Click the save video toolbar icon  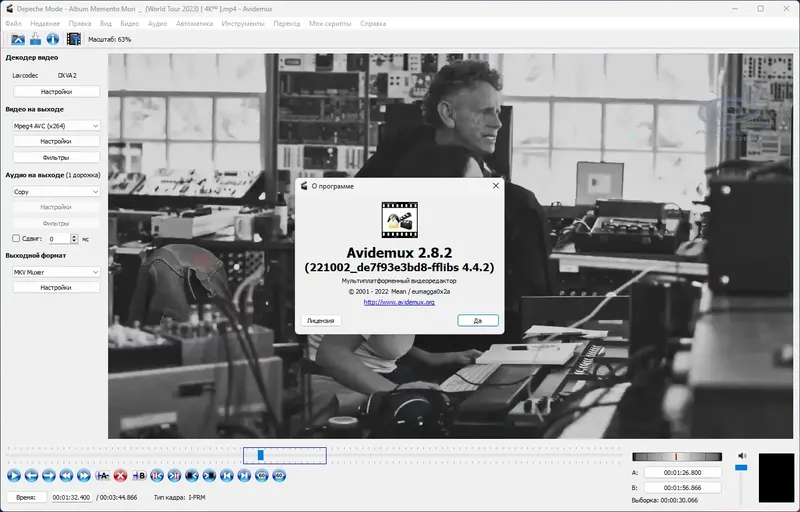pyautogui.click(x=35, y=39)
